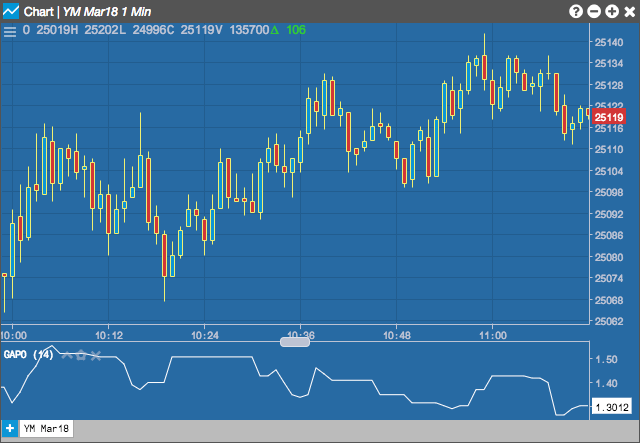Click the 10:48 time axis label
640x443 pixels.
tap(397, 336)
